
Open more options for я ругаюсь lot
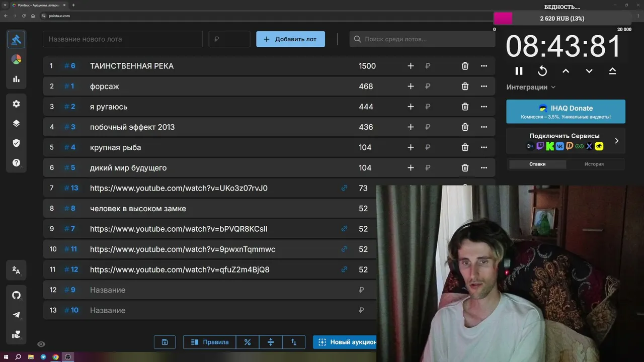[x=484, y=107]
